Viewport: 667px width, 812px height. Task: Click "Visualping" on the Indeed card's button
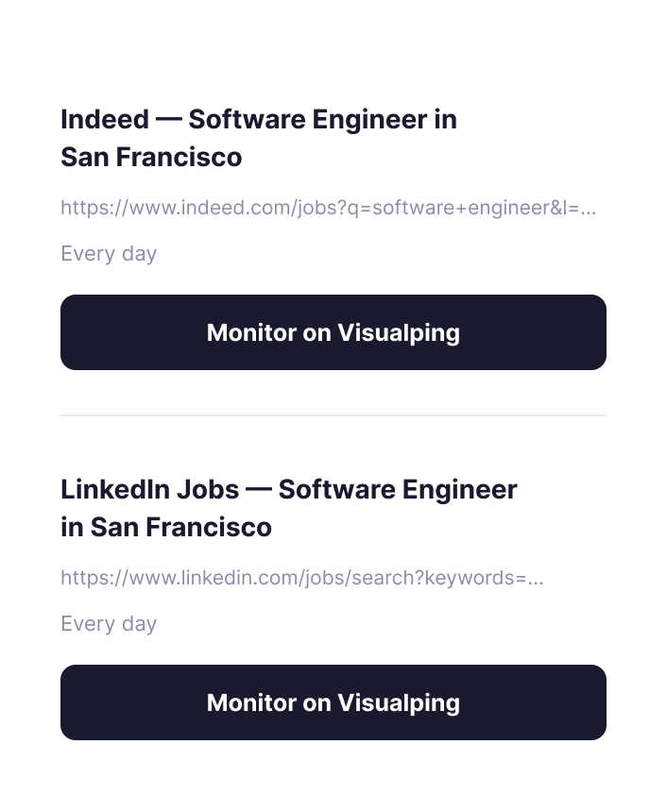(398, 333)
